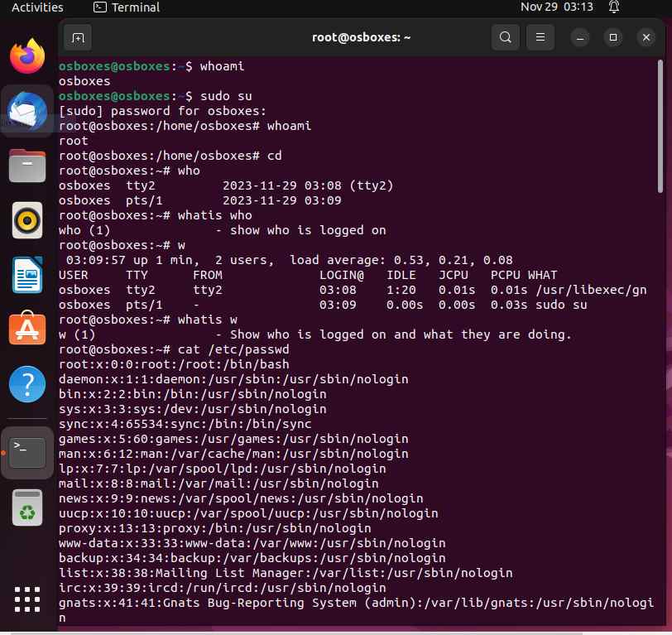Minimize the terminal window
Image resolution: width=672 pixels, height=635 pixels.
point(580,38)
